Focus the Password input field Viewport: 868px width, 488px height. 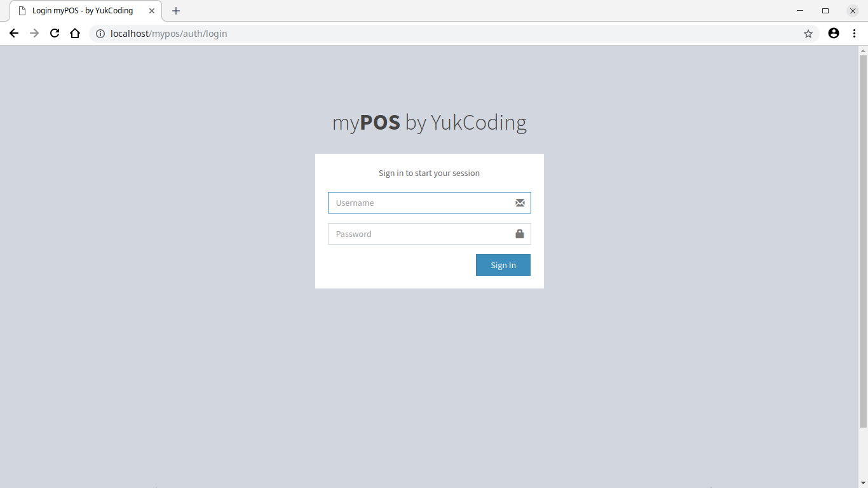pyautogui.click(x=430, y=234)
